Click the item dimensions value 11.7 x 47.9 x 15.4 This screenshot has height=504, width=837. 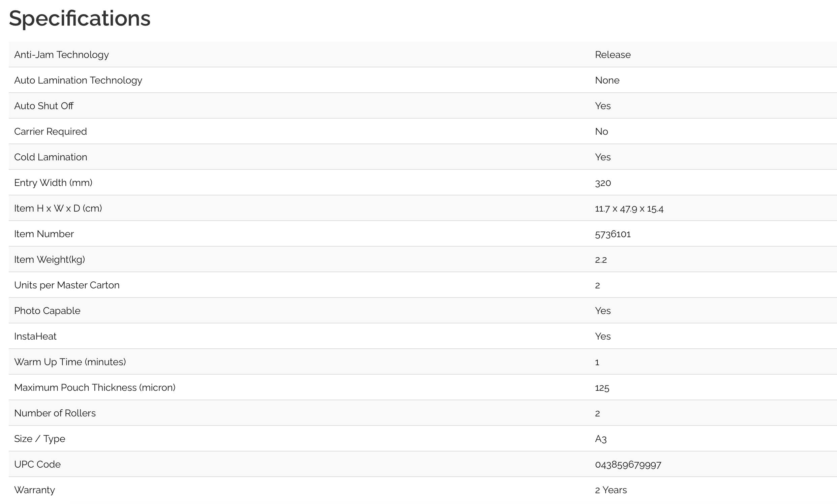[629, 209]
